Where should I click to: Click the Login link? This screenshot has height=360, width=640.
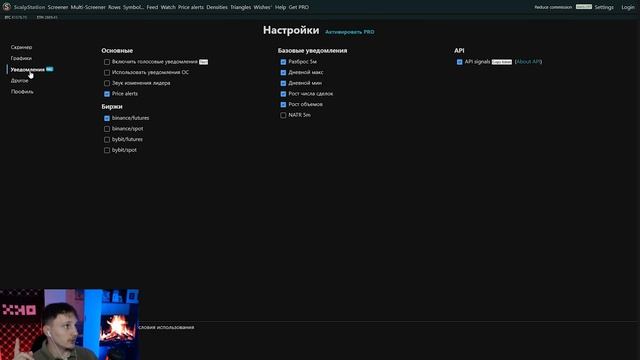pos(628,7)
